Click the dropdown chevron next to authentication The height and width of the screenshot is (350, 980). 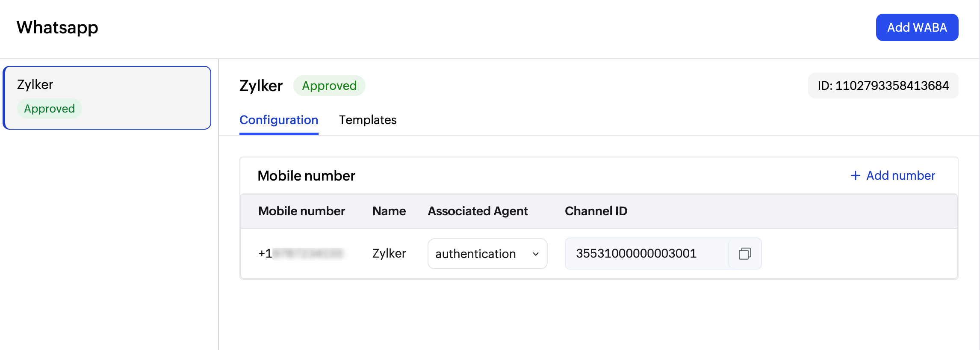(x=535, y=254)
